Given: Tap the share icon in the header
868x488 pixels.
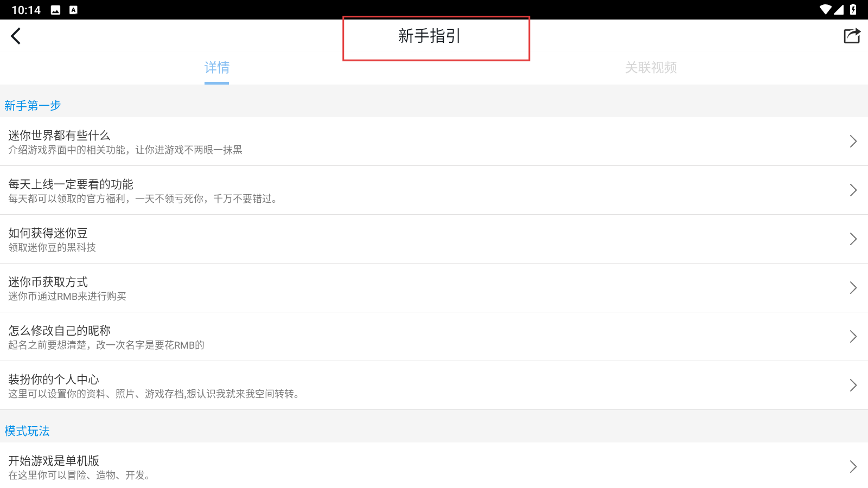Looking at the screenshot, I should [x=852, y=36].
